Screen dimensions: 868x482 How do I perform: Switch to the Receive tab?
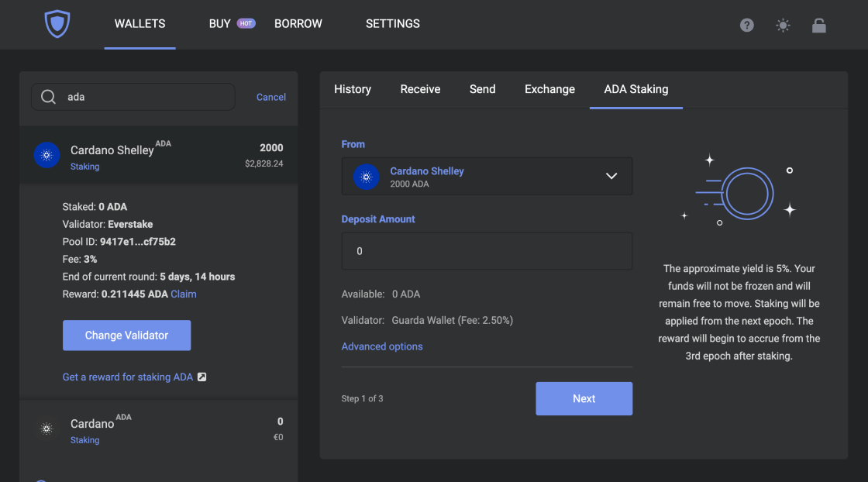pyautogui.click(x=420, y=89)
